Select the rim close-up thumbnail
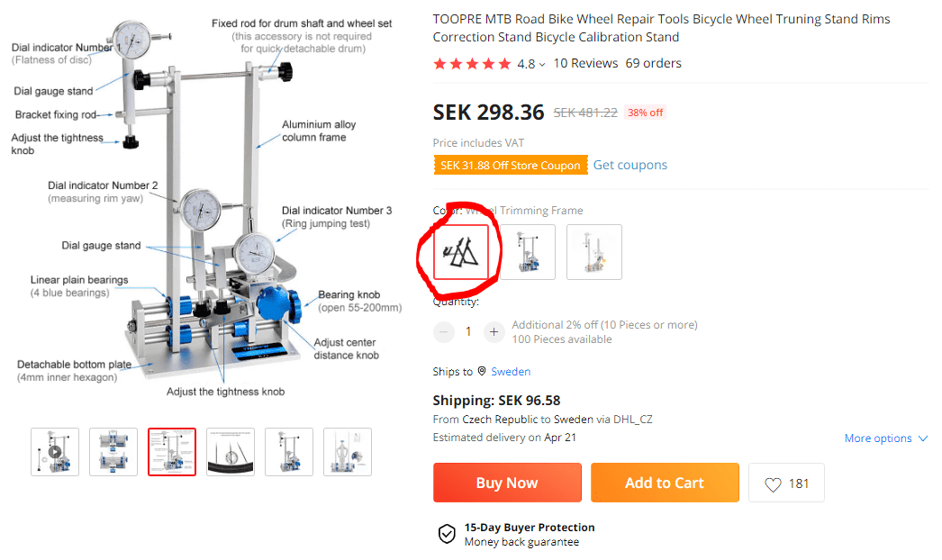 [x=231, y=452]
